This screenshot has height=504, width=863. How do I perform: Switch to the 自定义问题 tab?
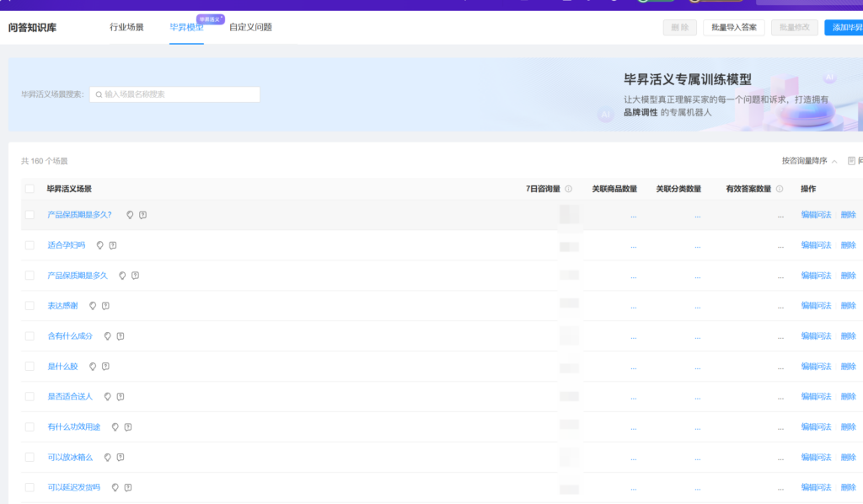coord(250,27)
